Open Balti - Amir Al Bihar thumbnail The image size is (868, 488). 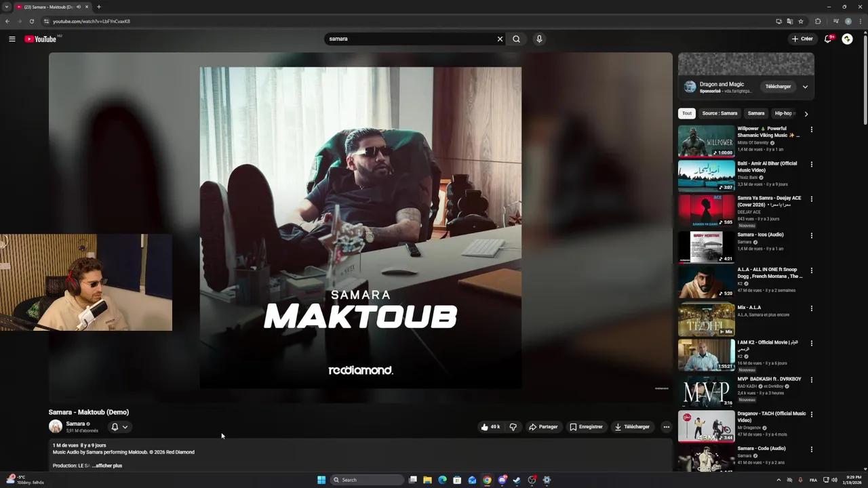pyautogui.click(x=706, y=176)
